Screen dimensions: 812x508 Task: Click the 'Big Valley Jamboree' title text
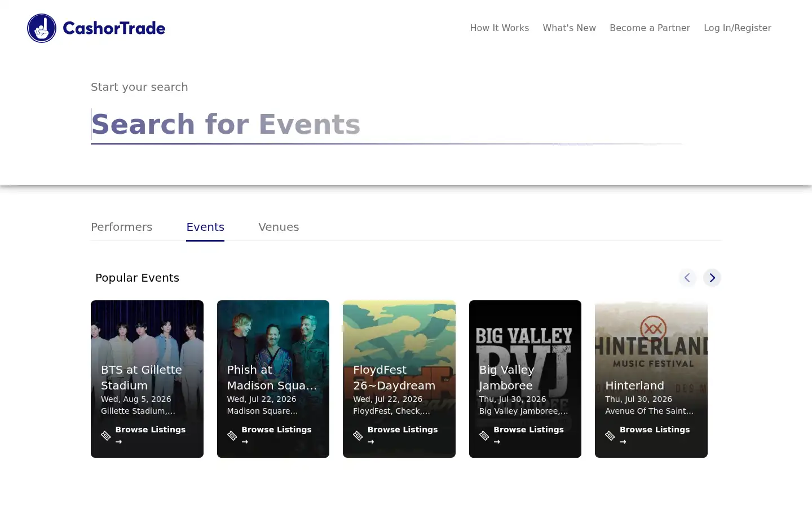click(506, 378)
